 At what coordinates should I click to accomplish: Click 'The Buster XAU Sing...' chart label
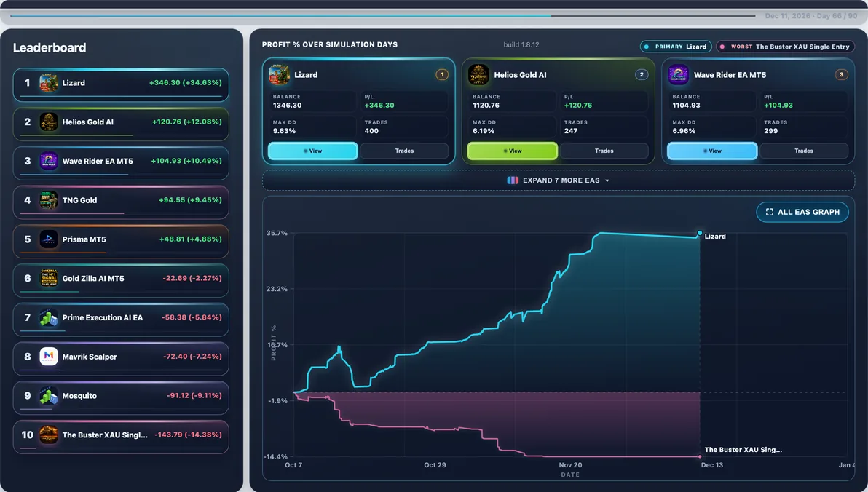click(x=743, y=449)
